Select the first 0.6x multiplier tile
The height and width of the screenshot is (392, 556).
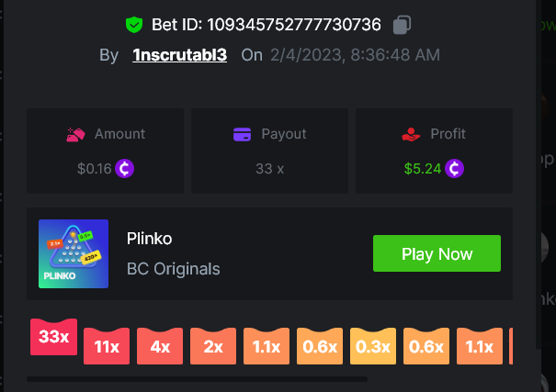point(320,346)
